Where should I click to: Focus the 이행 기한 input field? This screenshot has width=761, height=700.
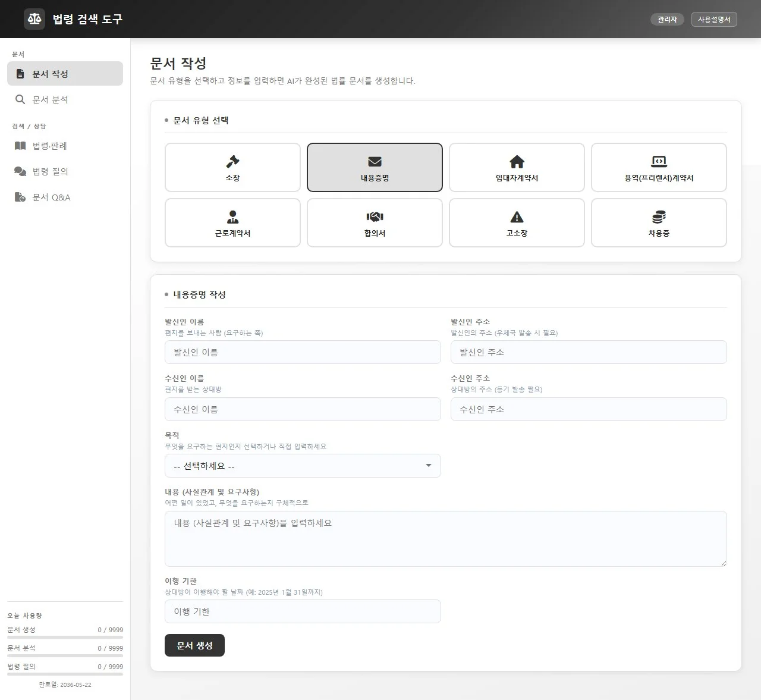(x=303, y=611)
